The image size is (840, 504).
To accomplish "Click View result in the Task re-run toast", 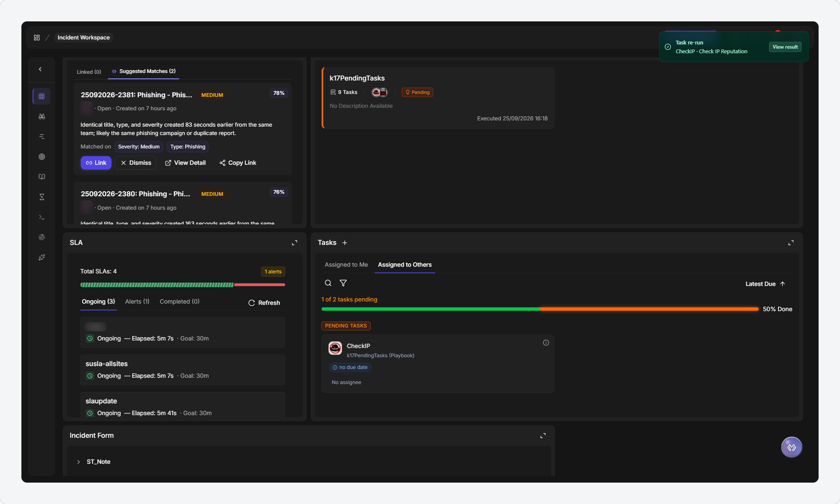I will tap(785, 47).
